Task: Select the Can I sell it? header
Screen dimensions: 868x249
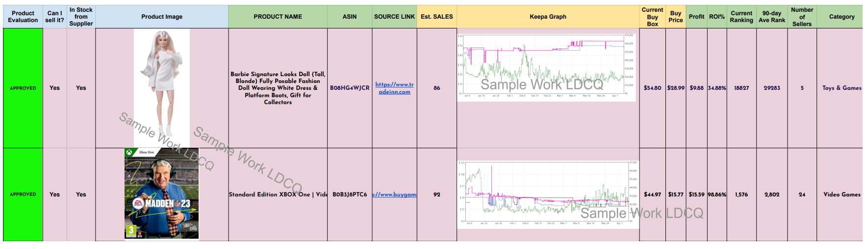Action: [x=55, y=17]
